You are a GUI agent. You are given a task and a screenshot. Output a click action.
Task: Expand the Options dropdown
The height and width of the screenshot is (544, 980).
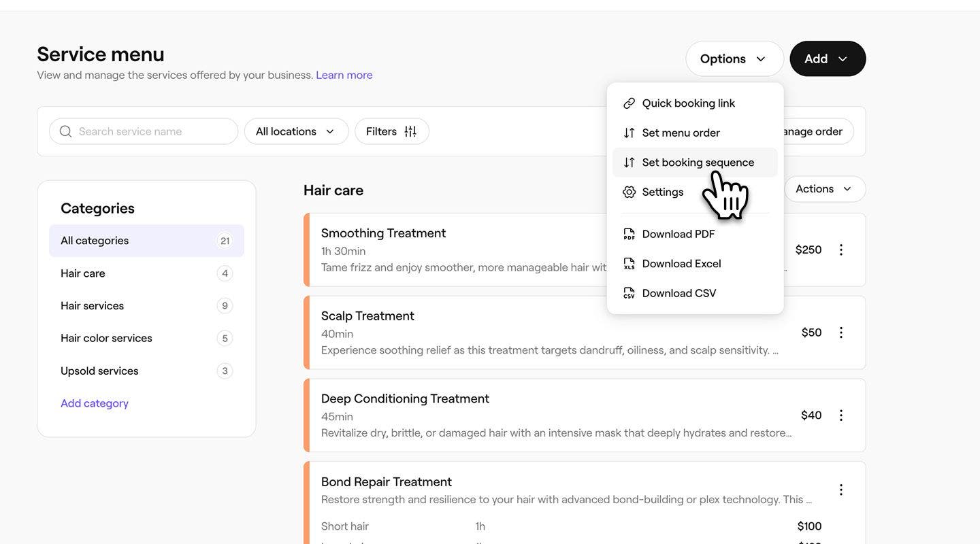734,59
